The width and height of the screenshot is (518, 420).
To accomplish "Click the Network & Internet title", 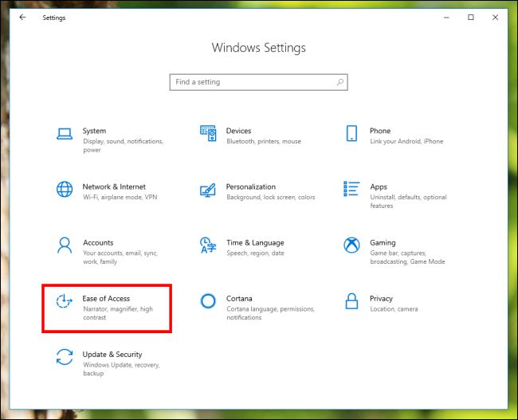I will pos(114,186).
